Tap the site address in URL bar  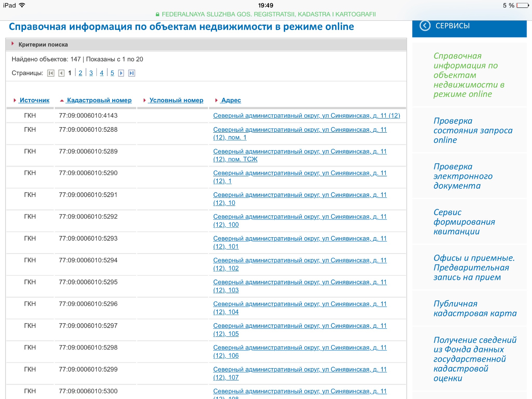(x=268, y=14)
